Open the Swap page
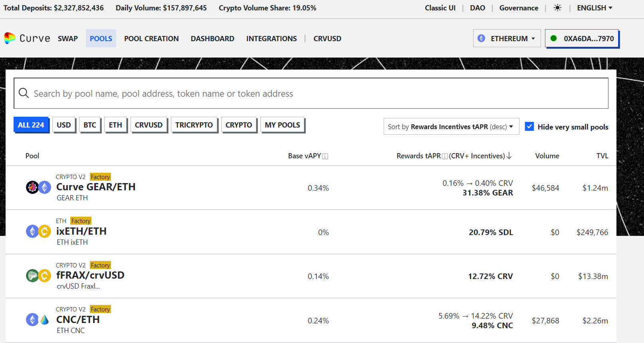The height and width of the screenshot is (343, 644). click(68, 38)
